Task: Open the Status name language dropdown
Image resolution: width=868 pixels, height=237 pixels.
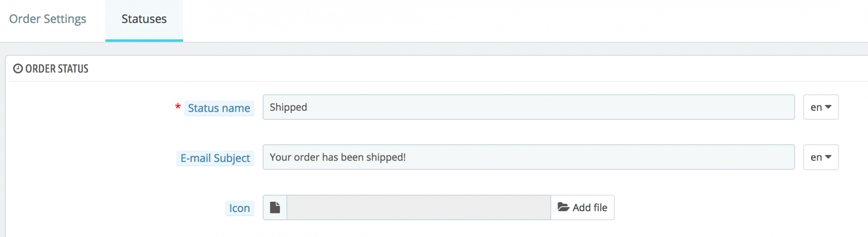Action: click(x=821, y=107)
